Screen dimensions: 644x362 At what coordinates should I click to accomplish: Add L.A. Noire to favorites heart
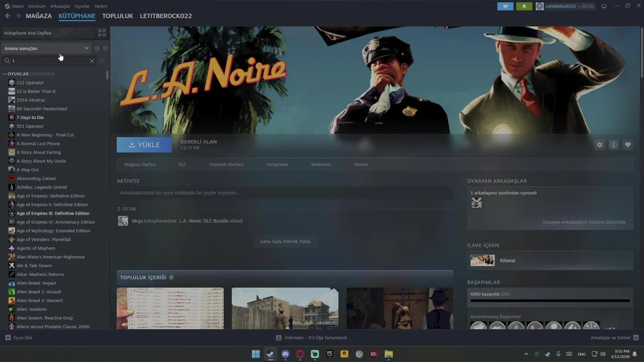pyautogui.click(x=628, y=145)
